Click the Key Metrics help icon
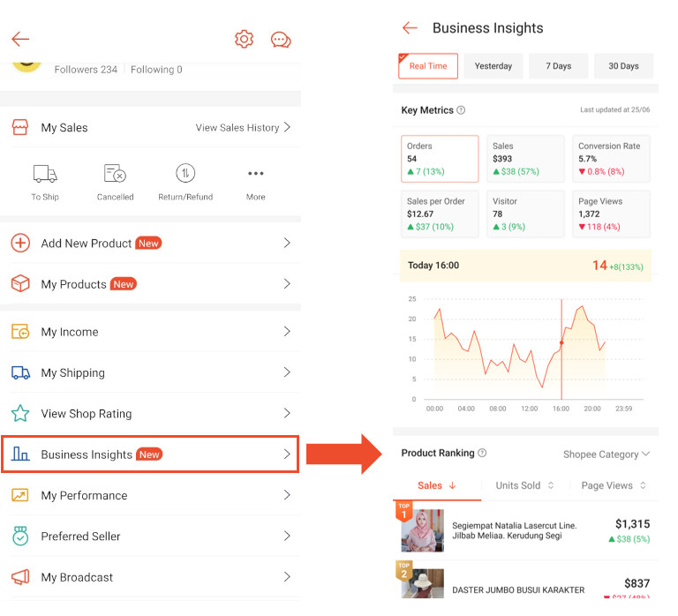678x616 pixels. (x=461, y=110)
